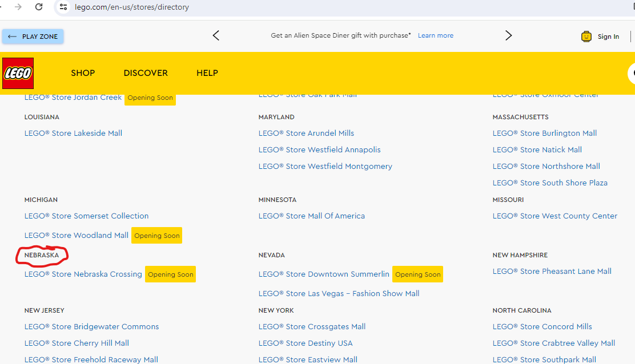Image resolution: width=635 pixels, height=364 pixels.
Task: Click the yellow minifigure Sign In icon
Action: pyautogui.click(x=586, y=37)
